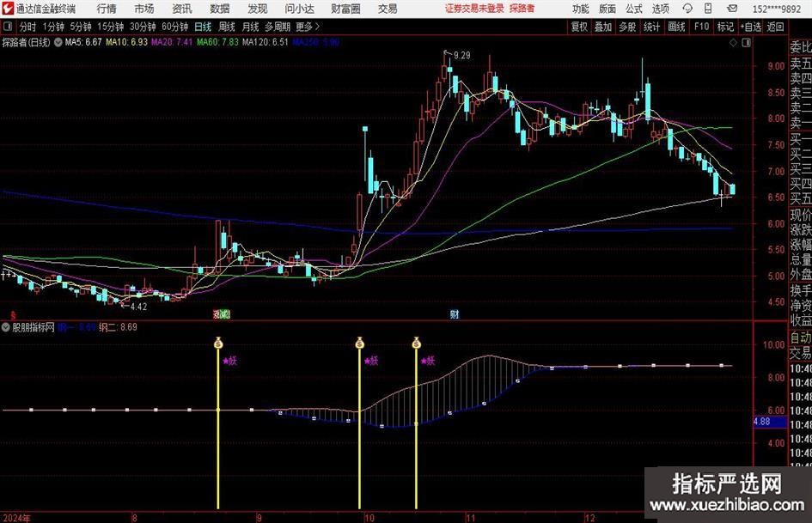Click the second money bag signal marker
The width and height of the screenshot is (812, 523).
(359, 343)
